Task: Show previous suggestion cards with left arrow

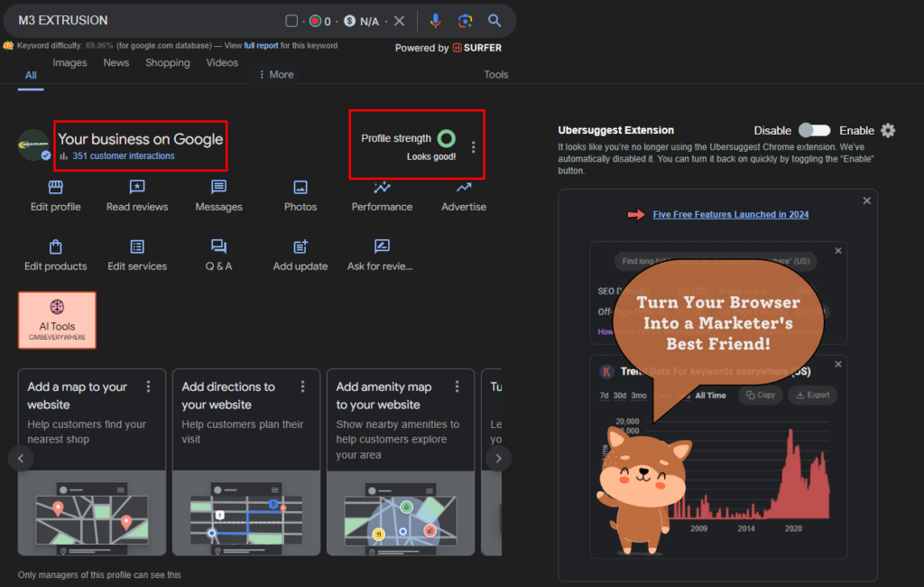Action: (x=21, y=459)
